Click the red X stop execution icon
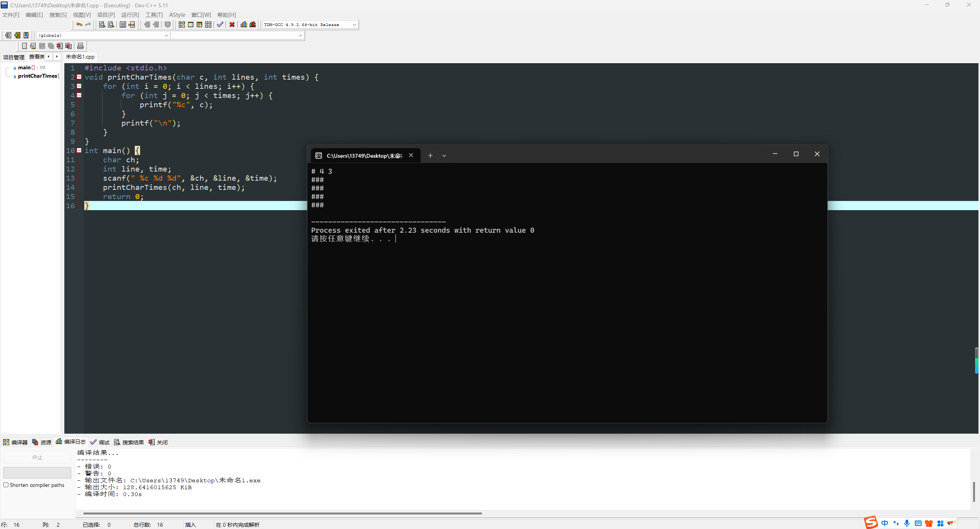Image resolution: width=980 pixels, height=529 pixels. coord(232,24)
